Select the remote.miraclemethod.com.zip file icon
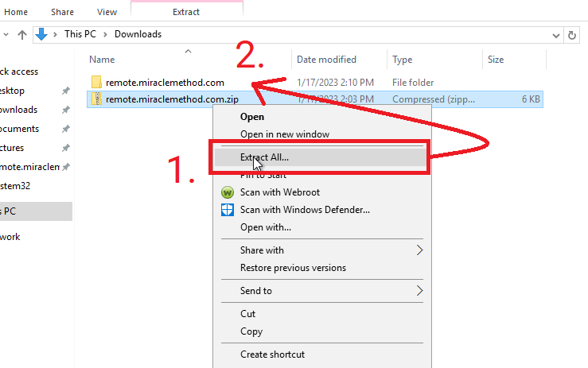The image size is (588, 368). coord(96,99)
